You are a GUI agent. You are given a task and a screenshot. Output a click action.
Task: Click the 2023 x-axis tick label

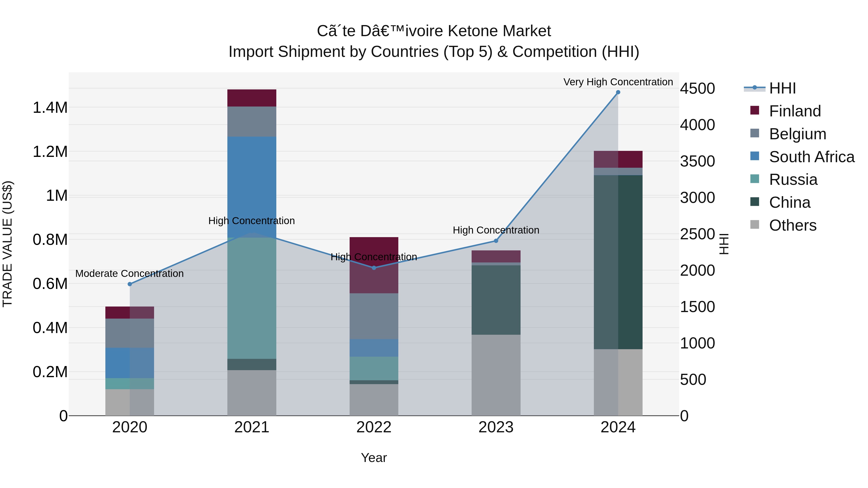[x=496, y=427]
